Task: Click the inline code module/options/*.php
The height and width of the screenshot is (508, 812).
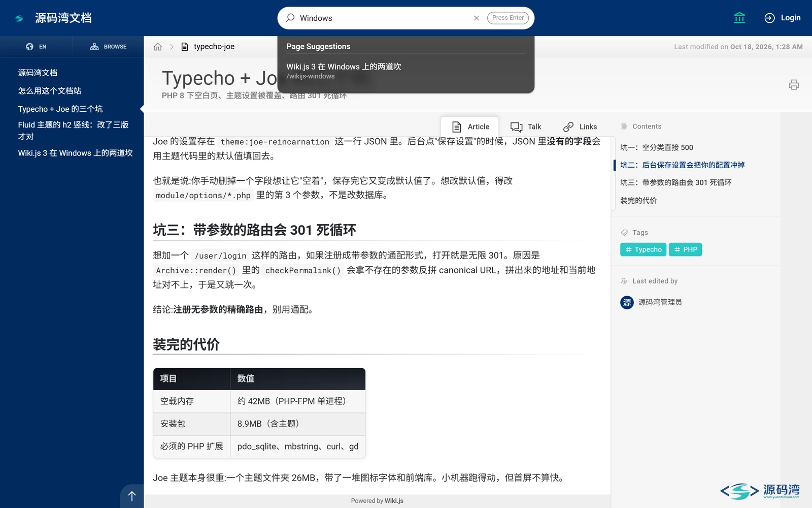Action: point(203,196)
